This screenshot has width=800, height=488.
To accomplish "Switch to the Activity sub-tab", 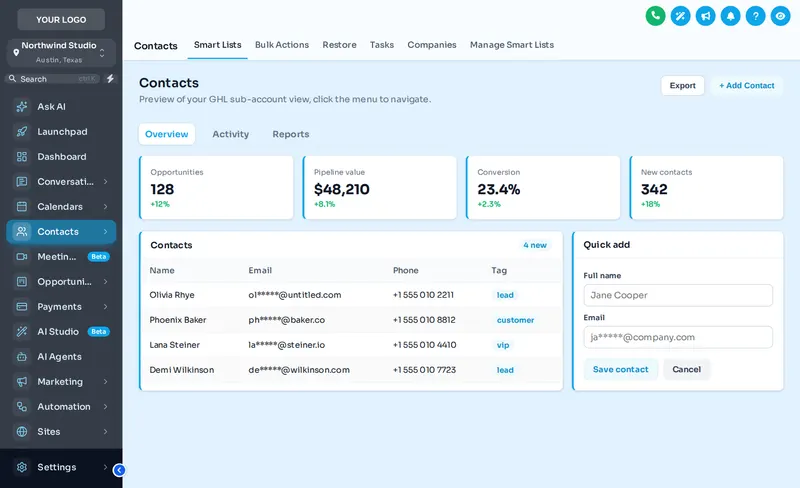I will (231, 134).
